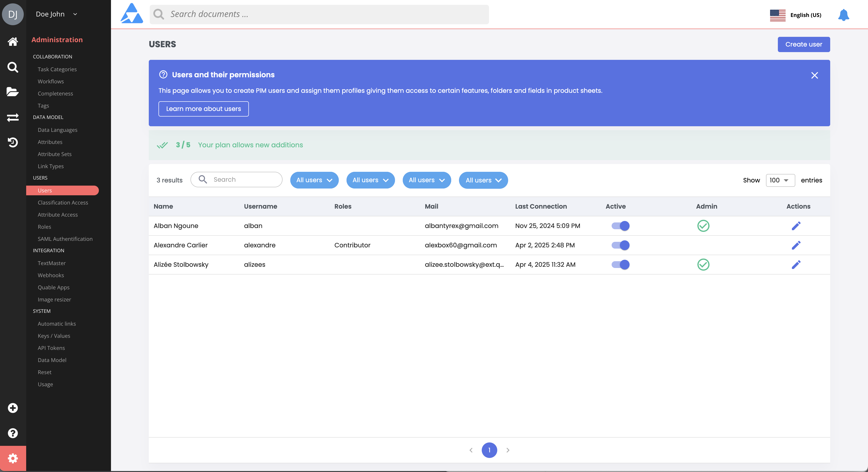Turn off Active switch for Alizée Stolbowsky
868x472 pixels.
click(x=620, y=264)
